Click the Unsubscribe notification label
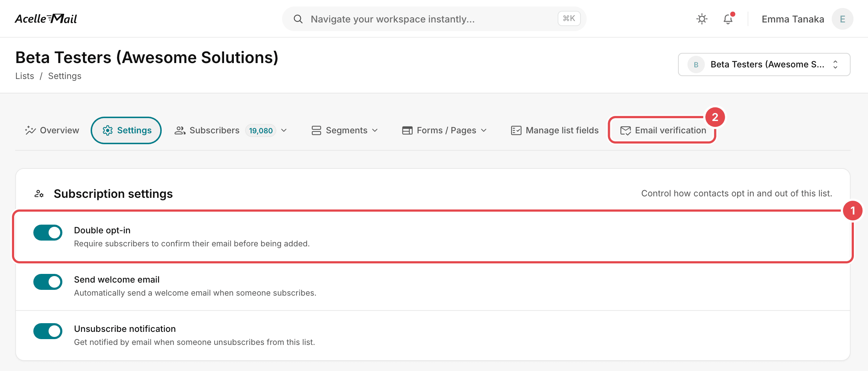 pos(125,329)
